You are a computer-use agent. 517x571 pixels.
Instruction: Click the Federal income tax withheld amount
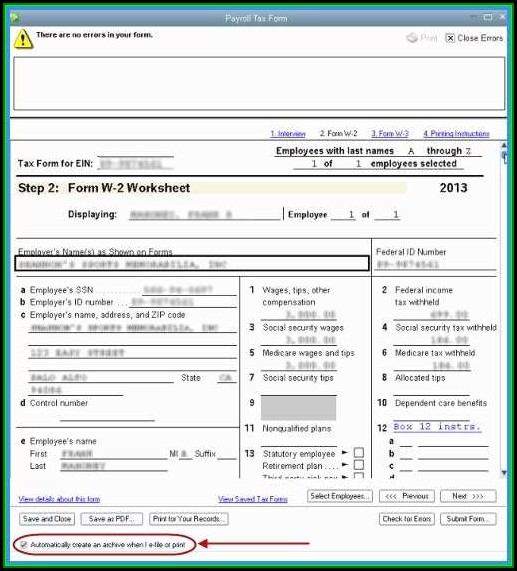pos(431,314)
